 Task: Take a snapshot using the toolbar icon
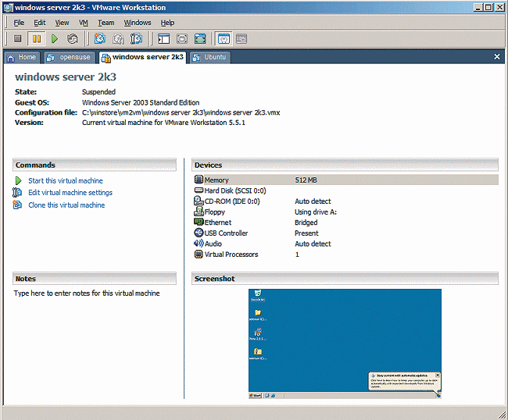99,38
